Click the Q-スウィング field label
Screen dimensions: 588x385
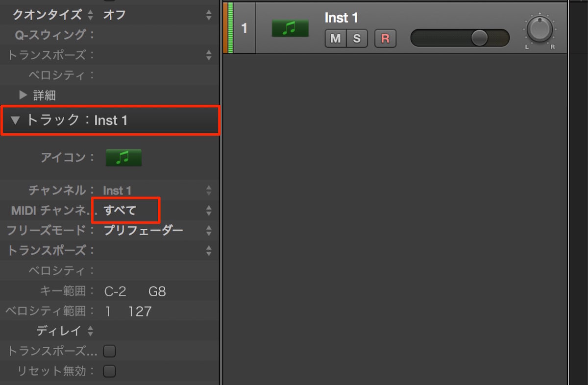click(55, 35)
